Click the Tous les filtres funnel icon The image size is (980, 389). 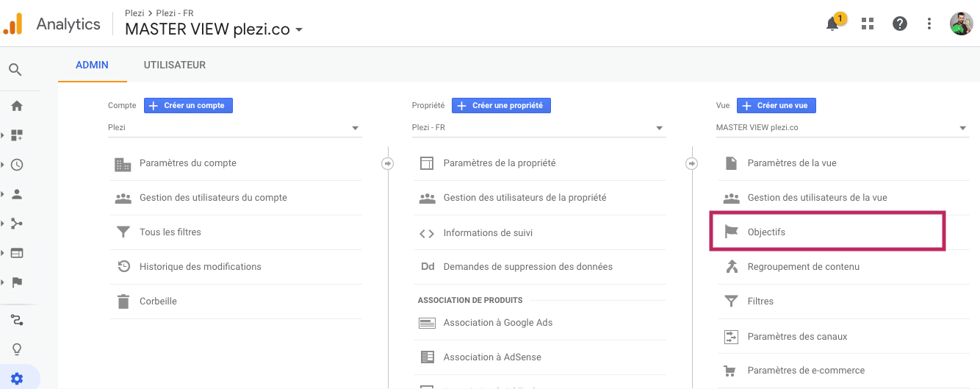123,232
